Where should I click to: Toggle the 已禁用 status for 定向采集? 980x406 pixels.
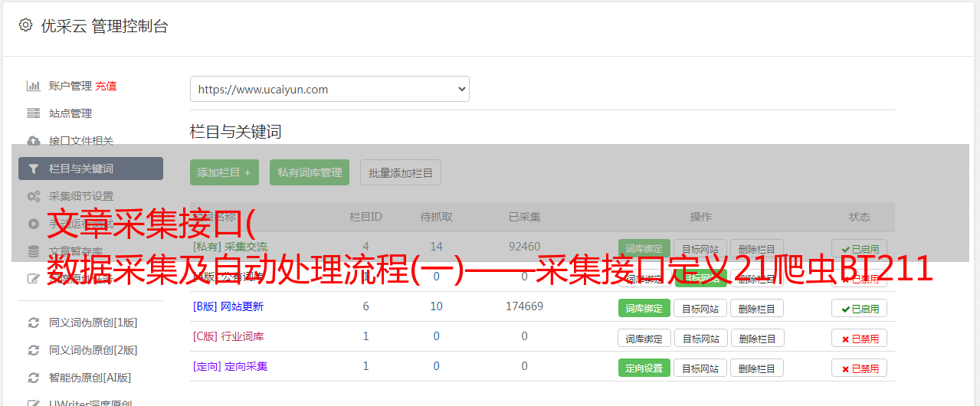coord(860,368)
